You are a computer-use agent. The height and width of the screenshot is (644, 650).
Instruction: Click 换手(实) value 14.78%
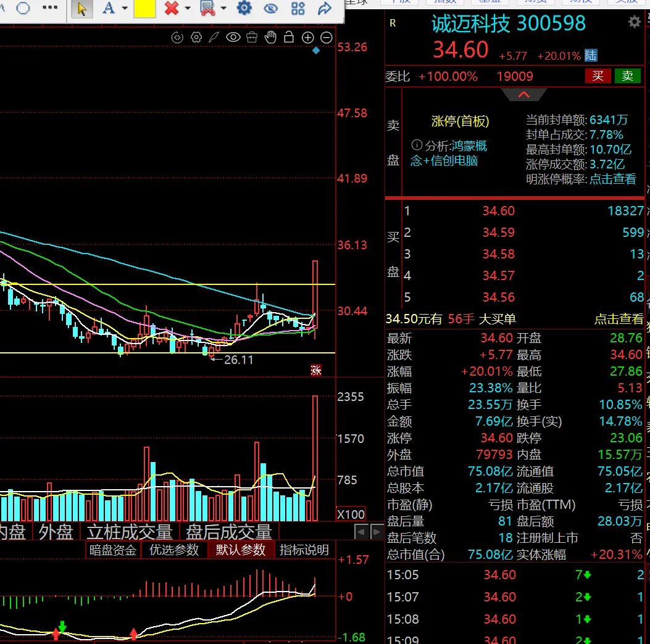620,421
